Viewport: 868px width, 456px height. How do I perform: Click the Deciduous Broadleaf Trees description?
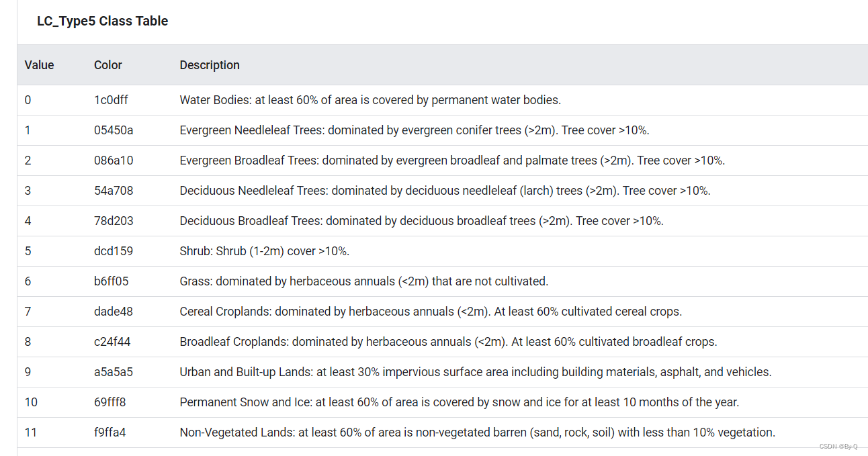click(421, 221)
